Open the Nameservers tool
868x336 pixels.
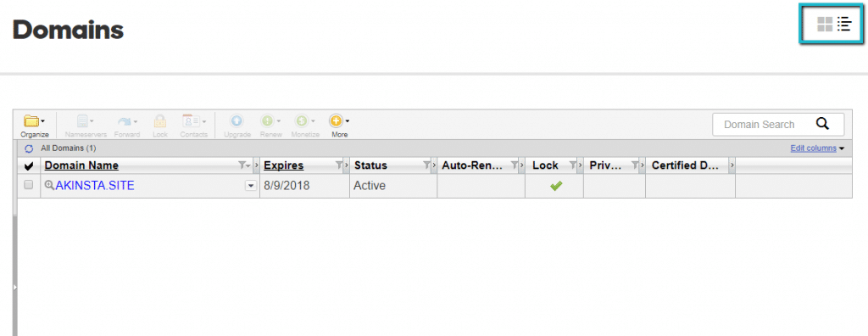(86, 126)
